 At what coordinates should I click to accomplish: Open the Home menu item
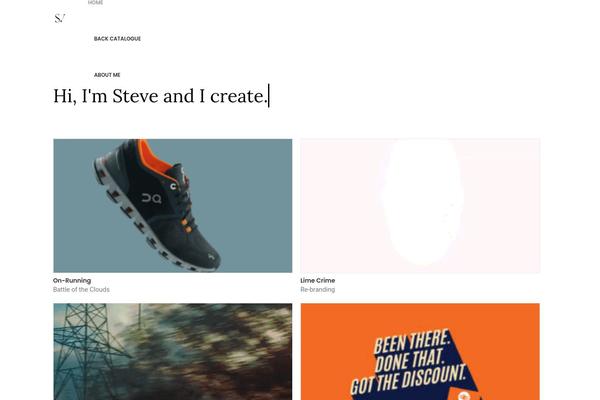pyautogui.click(x=95, y=2)
